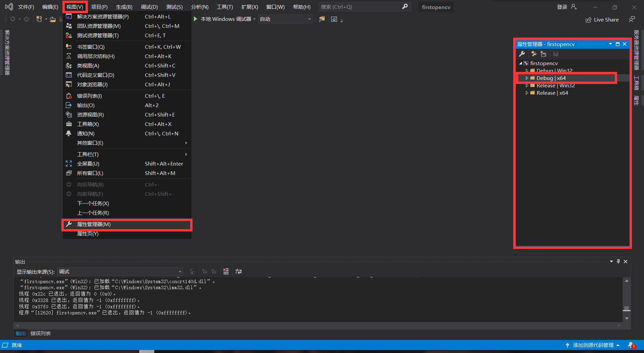Start debugging with the green play button
This screenshot has width=644, height=353.
(x=196, y=19)
